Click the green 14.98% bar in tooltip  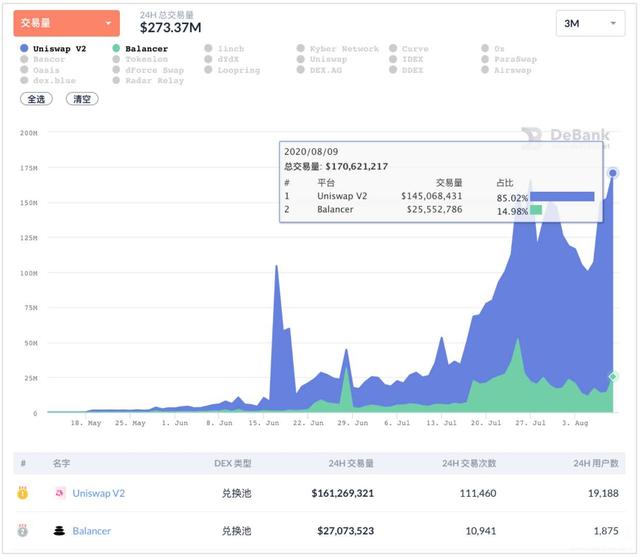coord(536,210)
